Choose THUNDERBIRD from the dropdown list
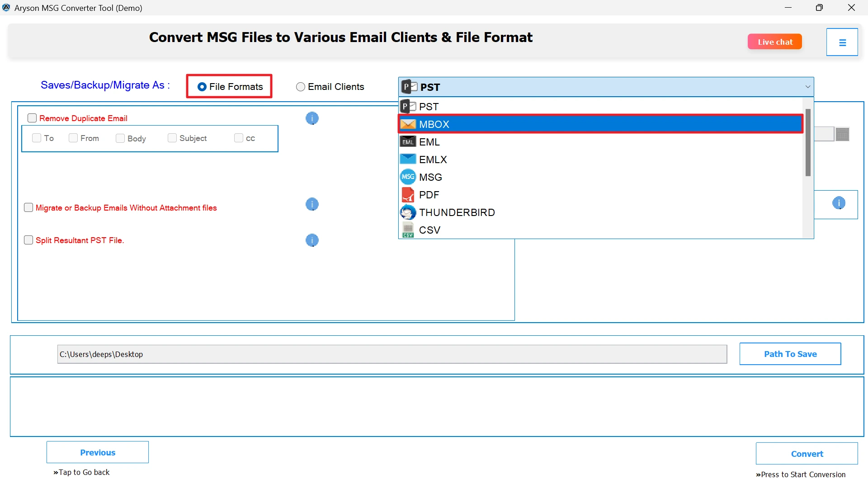Image resolution: width=868 pixels, height=488 pixels. pos(601,212)
